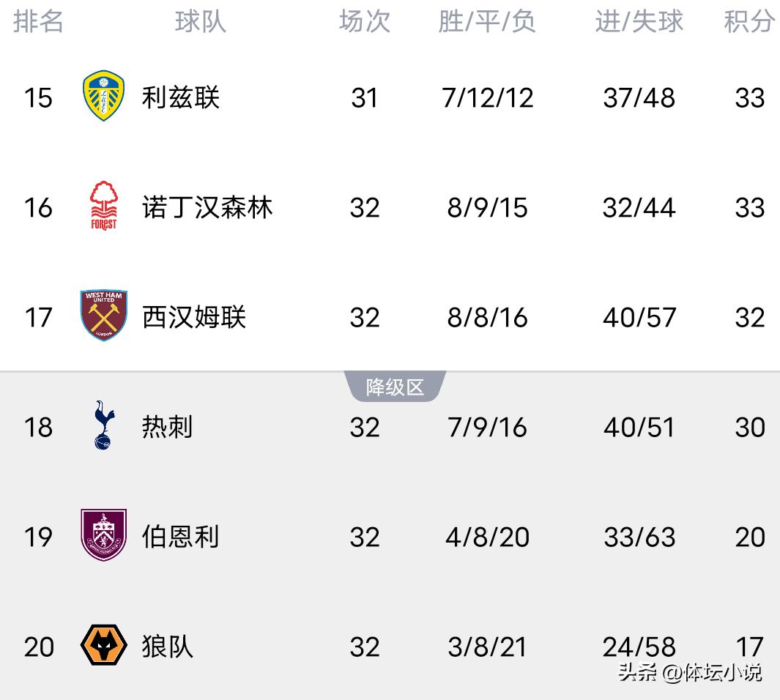The width and height of the screenshot is (780, 700).
Task: Tap the 进/失球 column header
Action: coord(639,22)
